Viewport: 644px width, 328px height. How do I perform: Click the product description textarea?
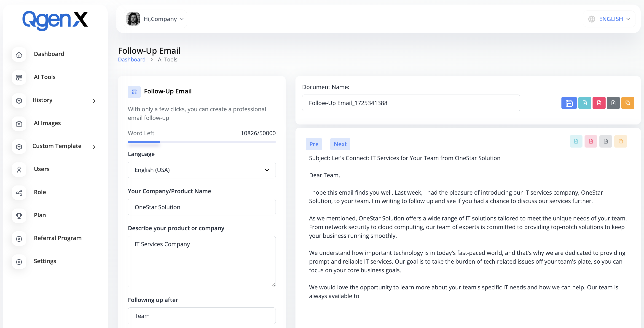click(x=202, y=262)
